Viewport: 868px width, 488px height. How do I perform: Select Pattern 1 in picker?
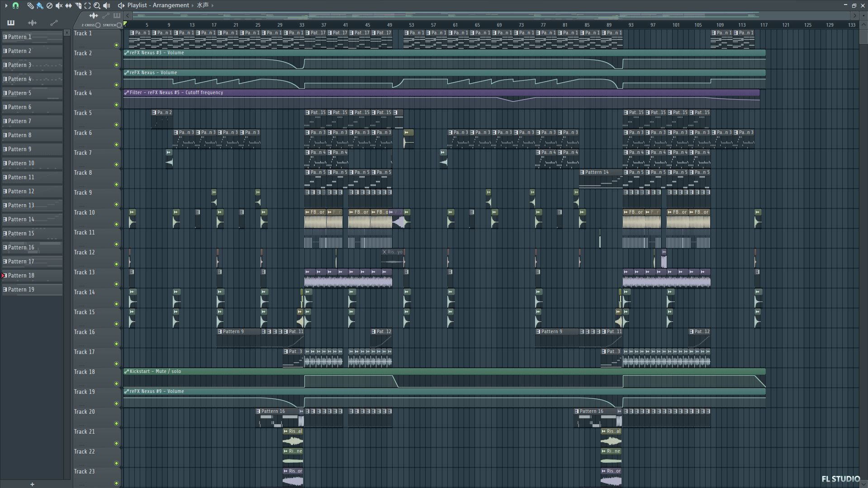(x=32, y=37)
